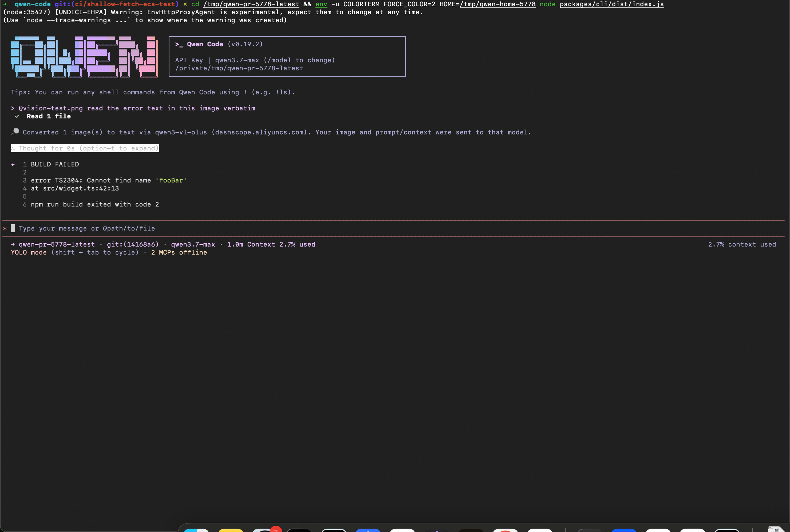This screenshot has height=532, width=790.
Task: Click the sparkle icon beside 'BUILD FAILED'
Action: tap(13, 164)
